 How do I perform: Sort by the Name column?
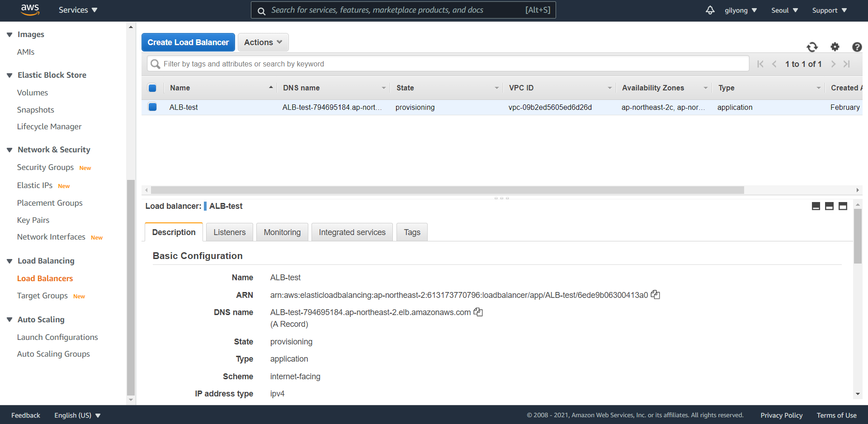click(180, 88)
